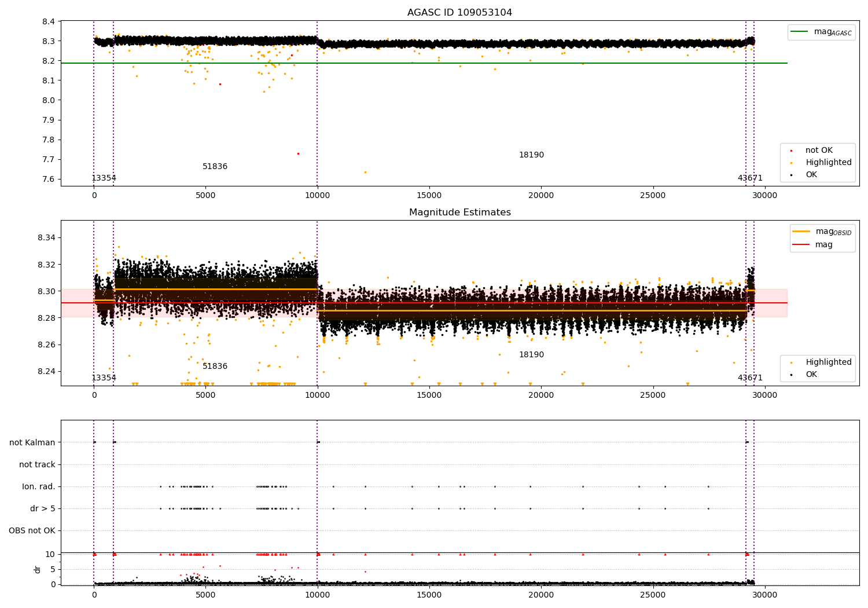Image resolution: width=868 pixels, height=608 pixels.
Task: Click 'Highlighted' legend entry in middle plot
Action: (x=828, y=362)
